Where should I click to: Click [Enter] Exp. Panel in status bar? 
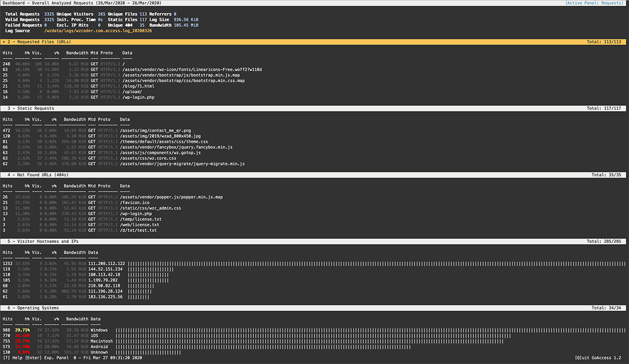42,359
